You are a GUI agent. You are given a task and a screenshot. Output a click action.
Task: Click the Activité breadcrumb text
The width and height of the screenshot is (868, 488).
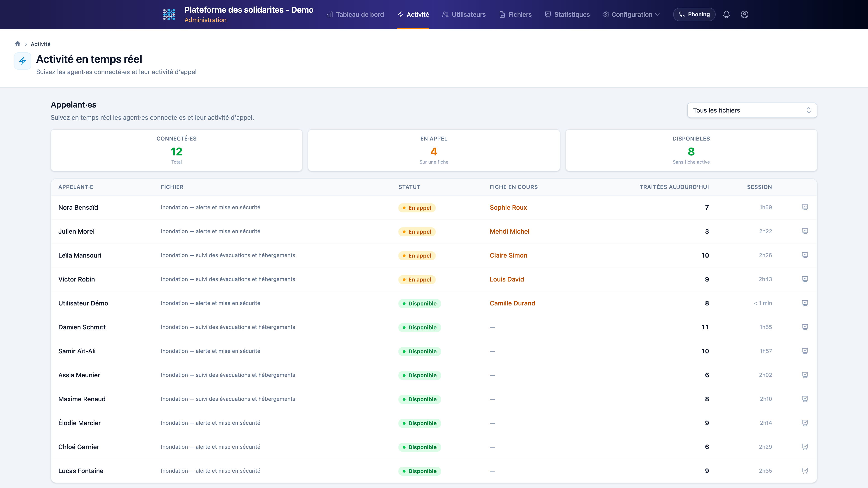point(40,44)
